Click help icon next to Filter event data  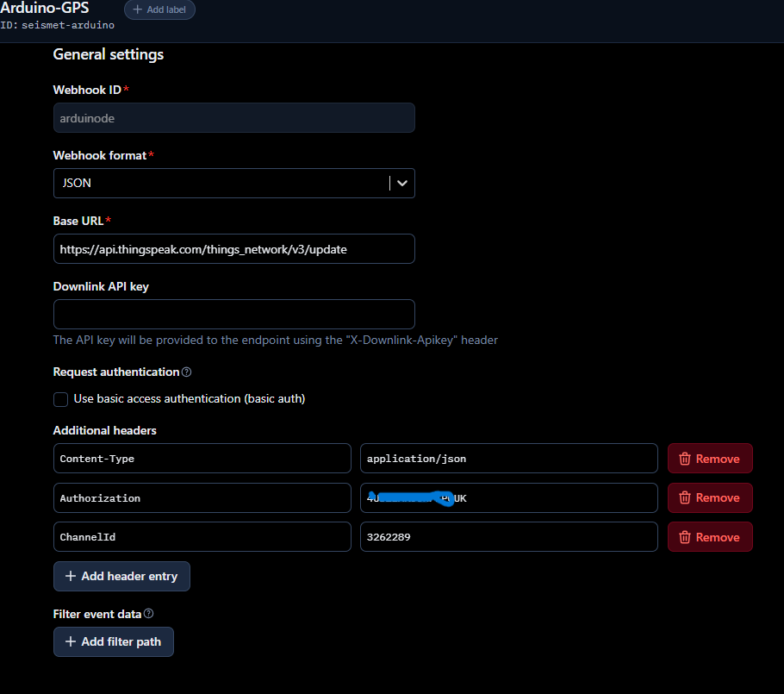click(x=148, y=614)
